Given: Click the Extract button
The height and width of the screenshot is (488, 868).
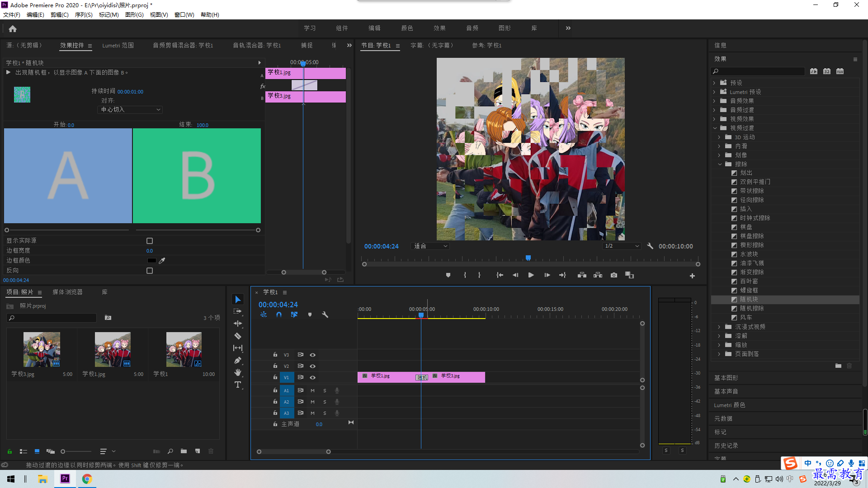Looking at the screenshot, I should (x=598, y=275).
